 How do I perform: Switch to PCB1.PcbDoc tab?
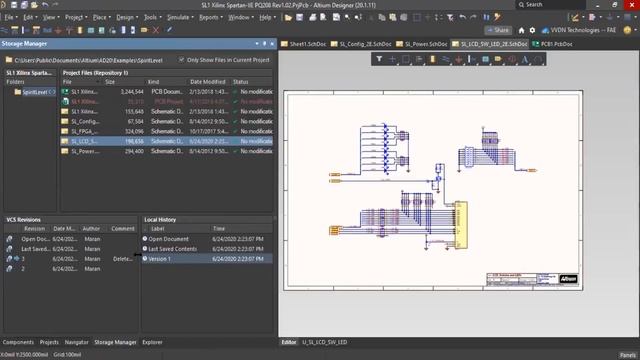[553, 44]
